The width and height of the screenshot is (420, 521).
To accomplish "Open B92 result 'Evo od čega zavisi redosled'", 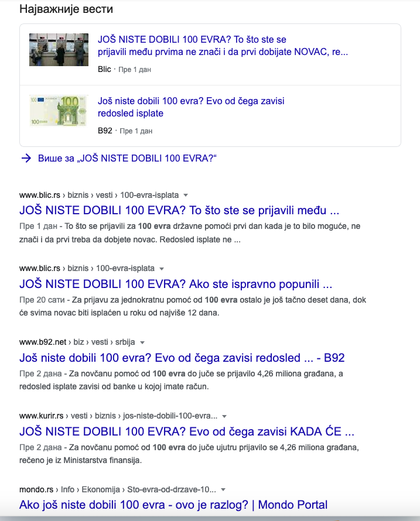I will (182, 358).
